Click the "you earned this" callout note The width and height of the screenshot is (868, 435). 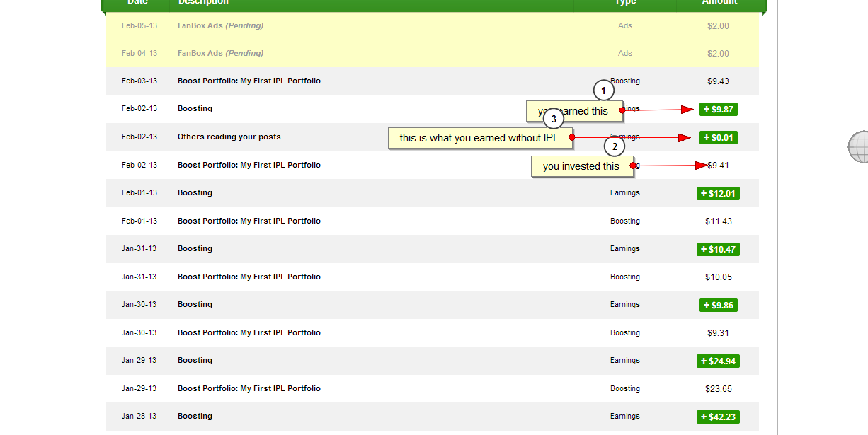coord(573,111)
